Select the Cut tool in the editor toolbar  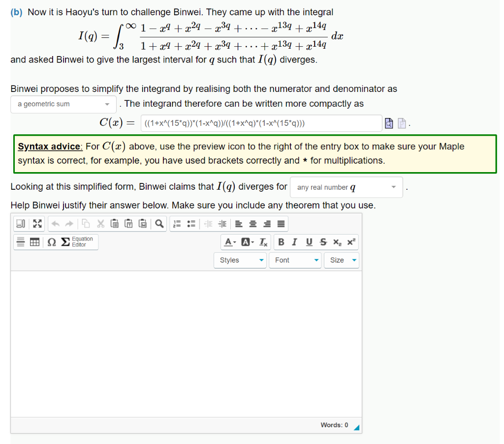click(x=100, y=224)
